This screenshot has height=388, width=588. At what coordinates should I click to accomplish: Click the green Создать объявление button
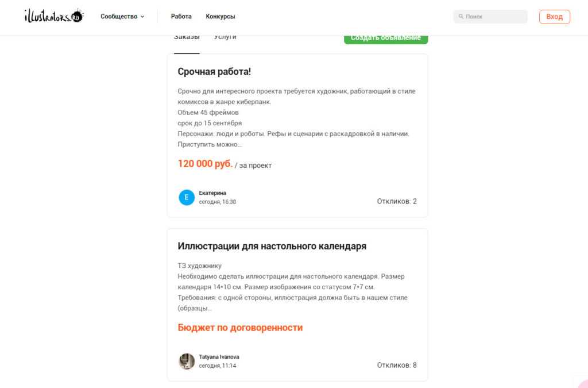[x=386, y=39]
